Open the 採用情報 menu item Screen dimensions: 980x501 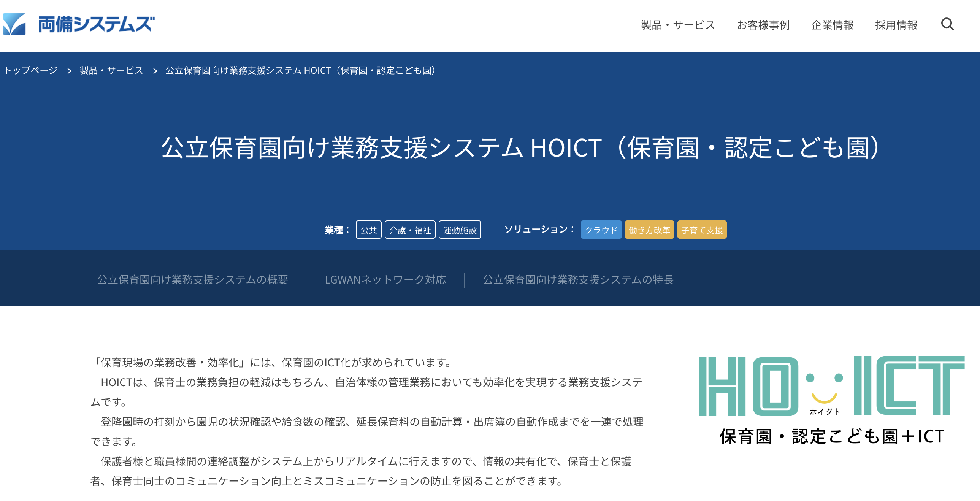pyautogui.click(x=896, y=25)
